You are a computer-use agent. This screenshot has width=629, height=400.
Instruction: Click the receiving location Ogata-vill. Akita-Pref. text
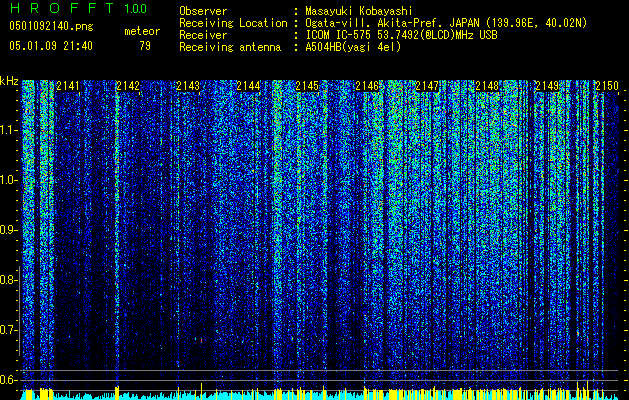coord(446,23)
